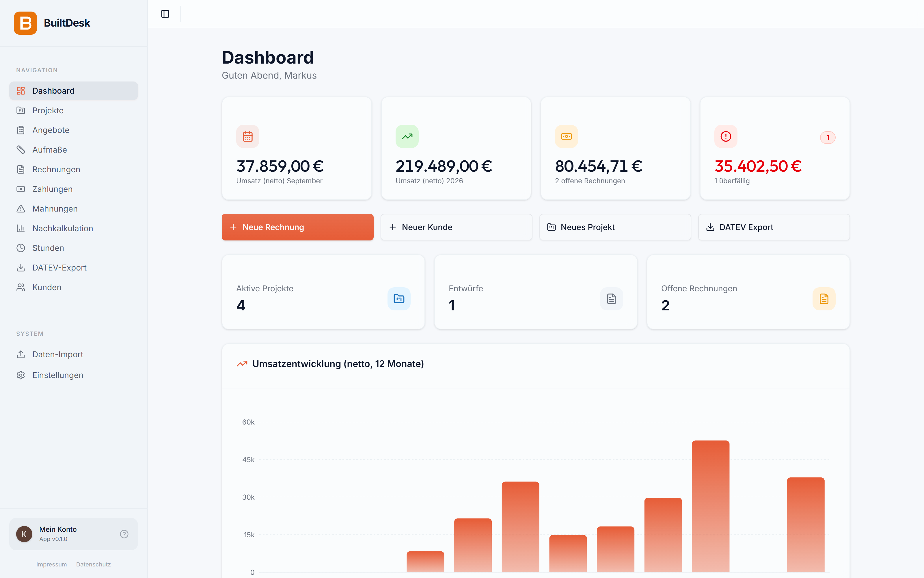Click the BuiltDesk logo icon

[x=25, y=23]
